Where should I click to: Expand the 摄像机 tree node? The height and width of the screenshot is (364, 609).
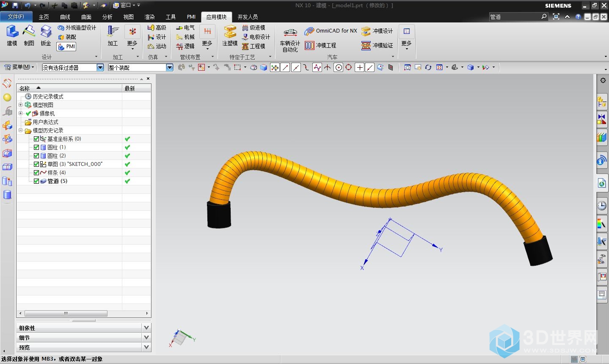tap(20, 113)
